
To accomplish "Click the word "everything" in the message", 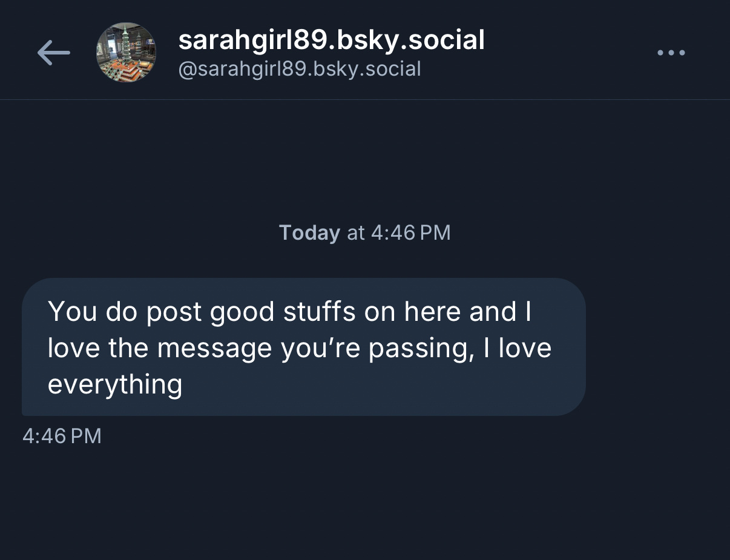I will [x=114, y=384].
